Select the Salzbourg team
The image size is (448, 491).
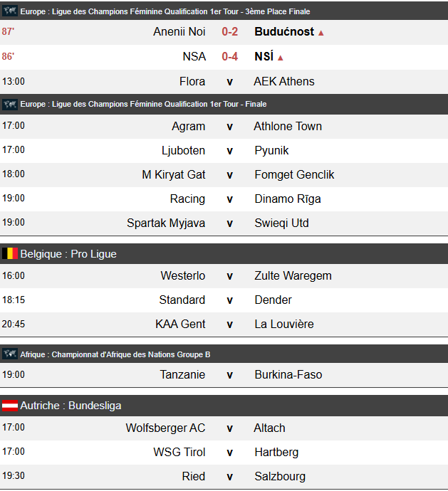tap(280, 477)
